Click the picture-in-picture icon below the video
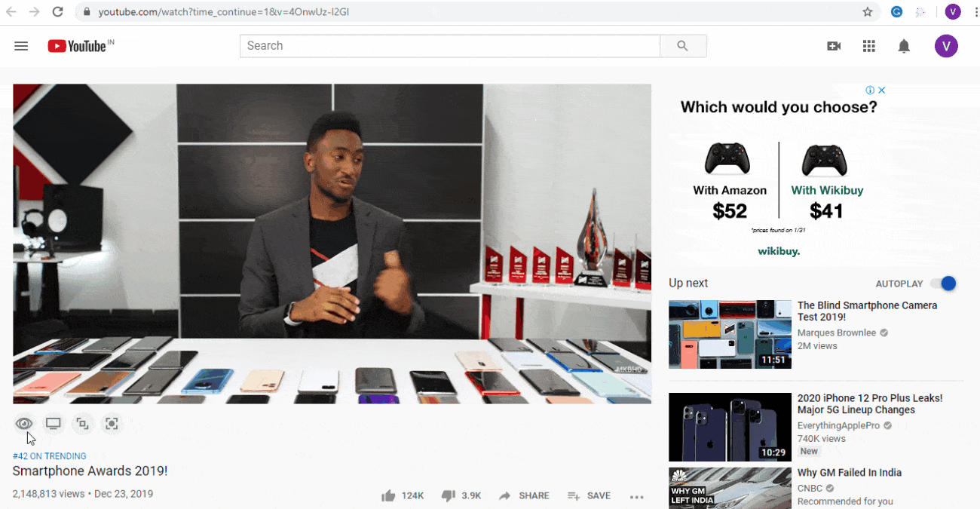This screenshot has height=509, width=980. tap(83, 424)
